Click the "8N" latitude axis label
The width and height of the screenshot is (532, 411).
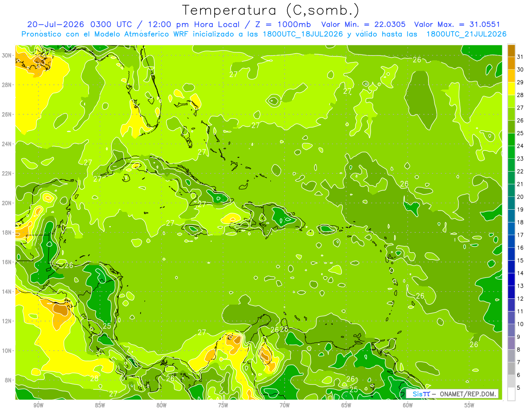pyautogui.click(x=9, y=380)
